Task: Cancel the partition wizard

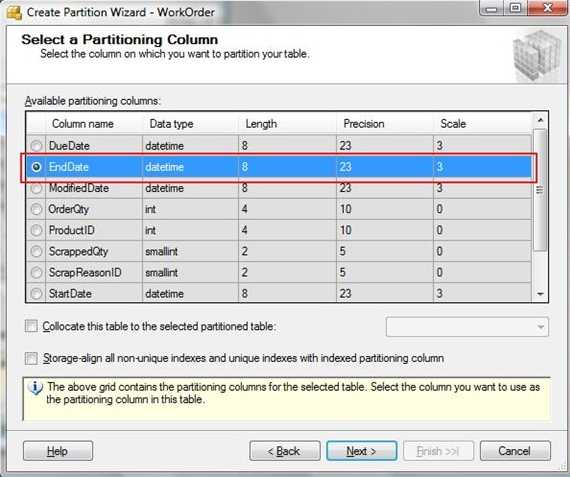Action: coord(515,451)
